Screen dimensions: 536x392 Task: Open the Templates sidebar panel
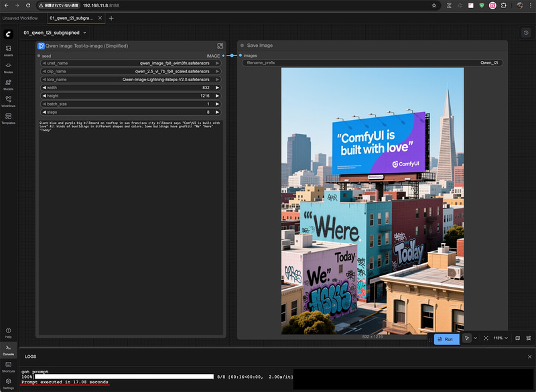pos(8,119)
